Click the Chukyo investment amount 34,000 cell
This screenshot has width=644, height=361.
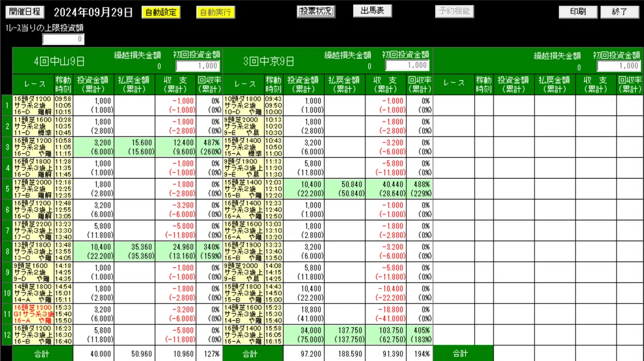pos(304,335)
